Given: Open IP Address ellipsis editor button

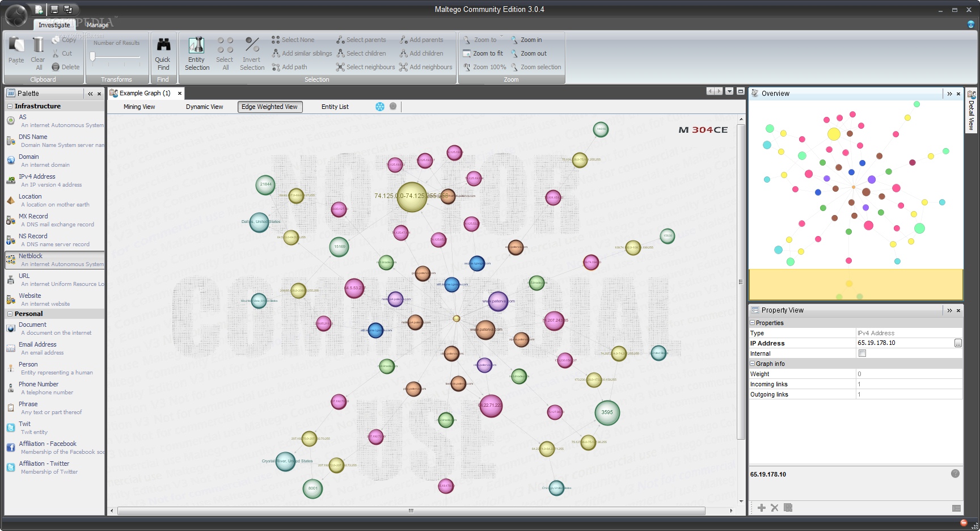Looking at the screenshot, I should coord(958,343).
